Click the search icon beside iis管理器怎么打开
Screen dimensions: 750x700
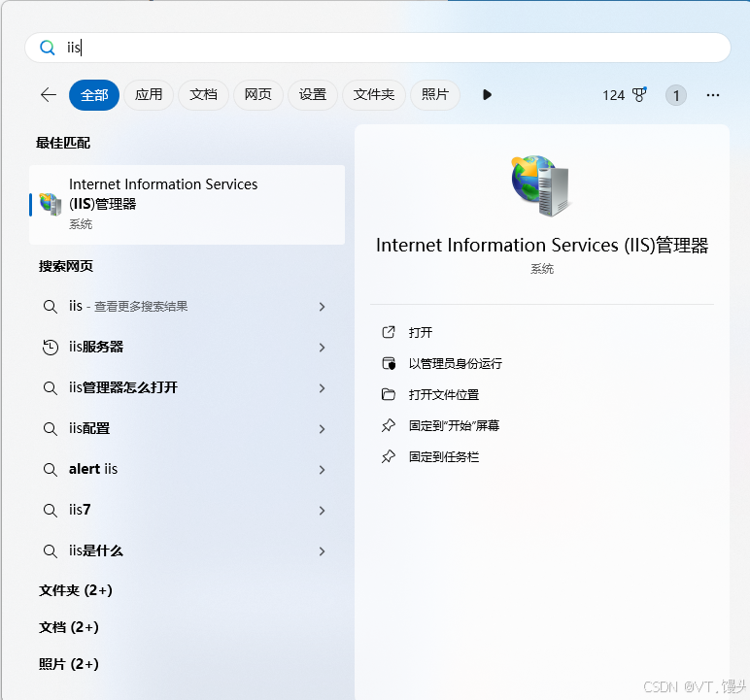[x=51, y=387]
